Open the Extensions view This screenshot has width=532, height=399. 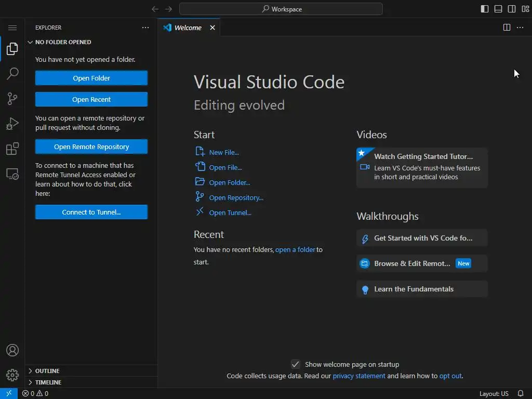coord(12,149)
